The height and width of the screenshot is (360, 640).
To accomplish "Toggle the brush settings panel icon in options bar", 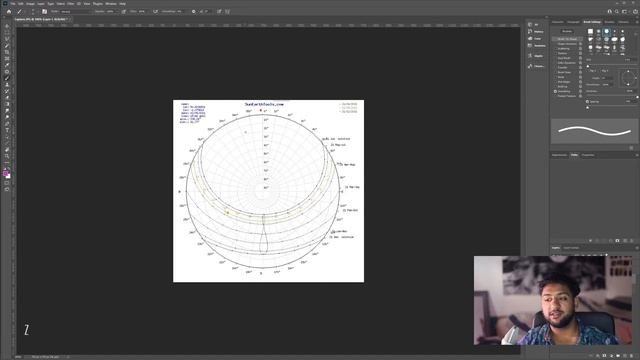I will (x=44, y=11).
